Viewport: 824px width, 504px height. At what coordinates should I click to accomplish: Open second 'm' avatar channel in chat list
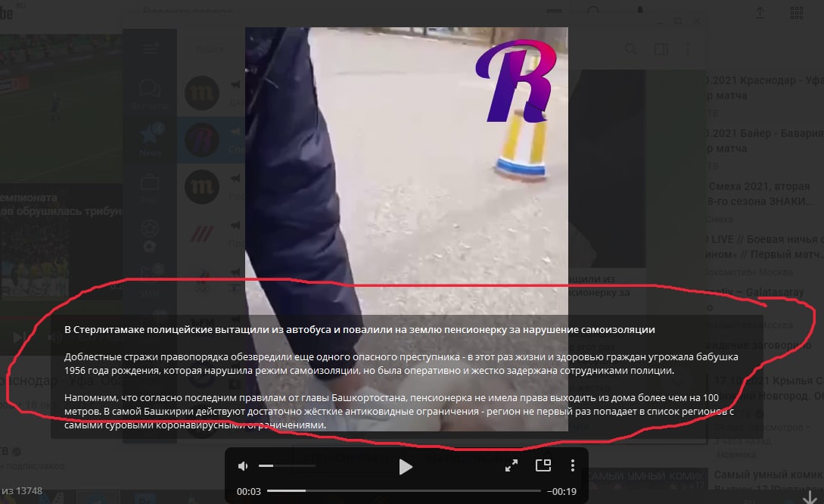click(202, 187)
